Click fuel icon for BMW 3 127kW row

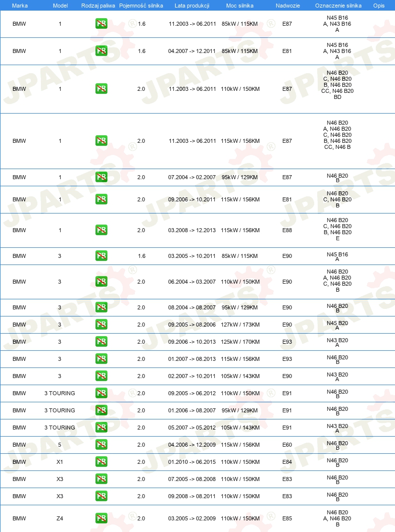(x=101, y=325)
